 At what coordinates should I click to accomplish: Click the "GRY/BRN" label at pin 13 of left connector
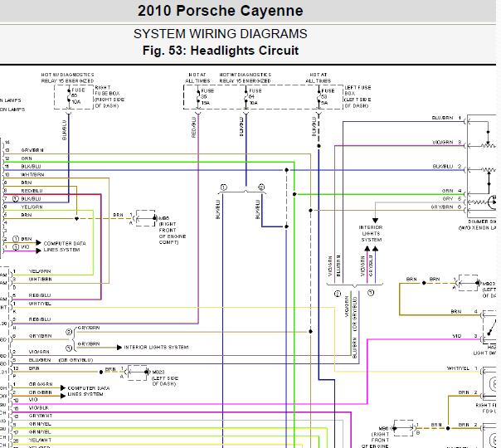32,150
